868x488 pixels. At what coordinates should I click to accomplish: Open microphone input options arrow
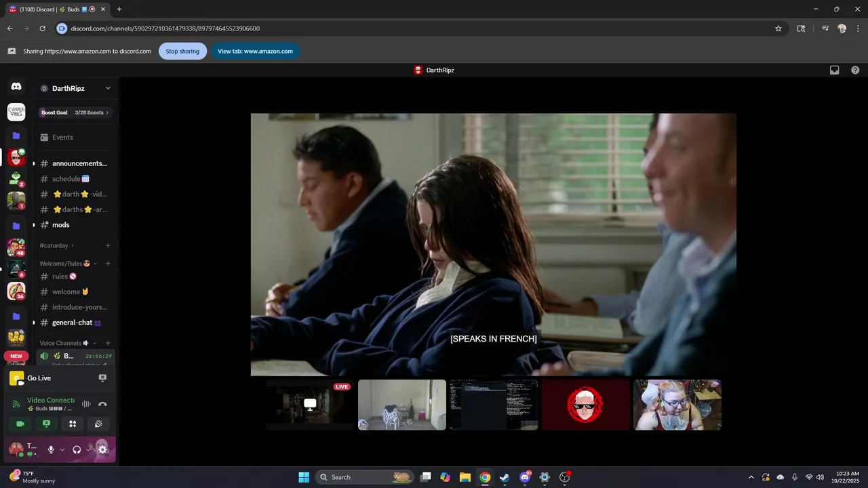[x=62, y=449]
